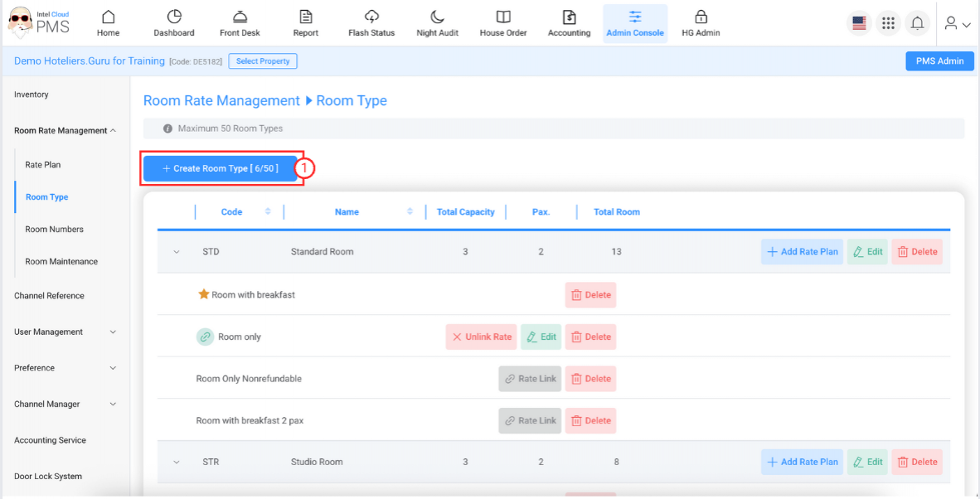Go to Room Numbers sidebar item

[x=55, y=230]
